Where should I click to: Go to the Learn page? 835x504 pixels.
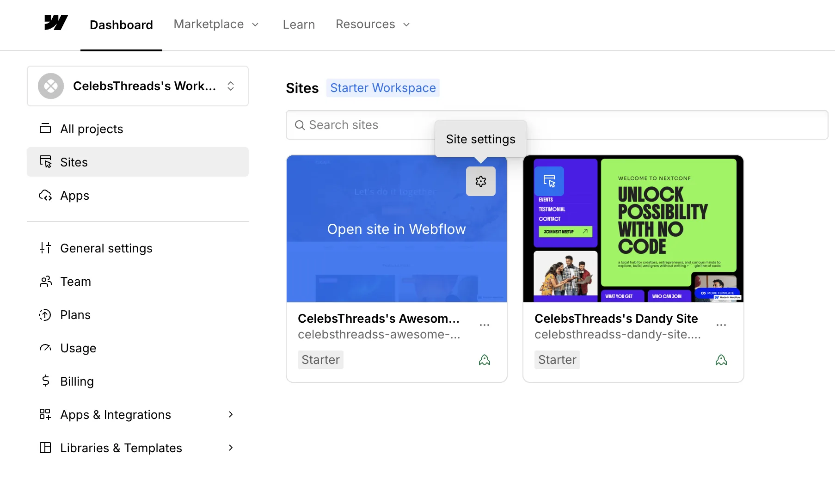pyautogui.click(x=299, y=25)
